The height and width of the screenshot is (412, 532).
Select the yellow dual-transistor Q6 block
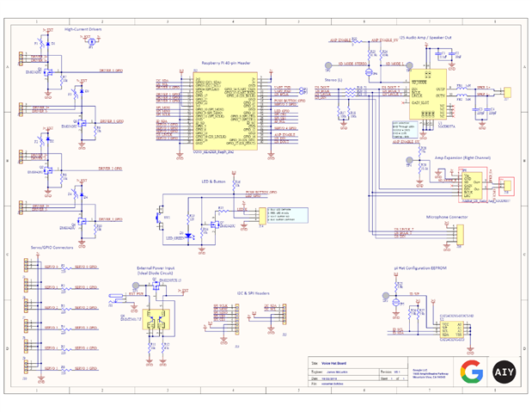click(x=156, y=320)
